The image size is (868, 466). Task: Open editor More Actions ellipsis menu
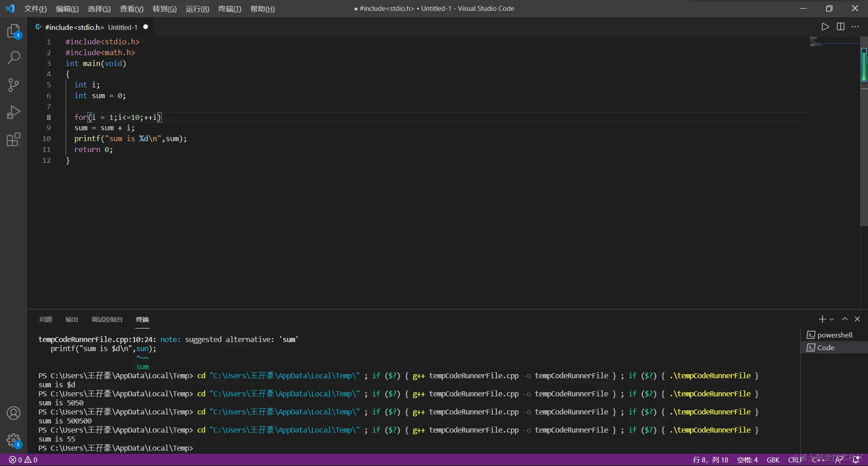coord(855,27)
